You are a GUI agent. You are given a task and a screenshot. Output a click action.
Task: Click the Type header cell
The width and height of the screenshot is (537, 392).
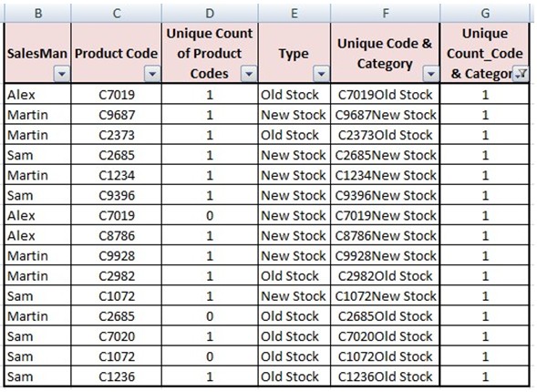click(x=294, y=53)
